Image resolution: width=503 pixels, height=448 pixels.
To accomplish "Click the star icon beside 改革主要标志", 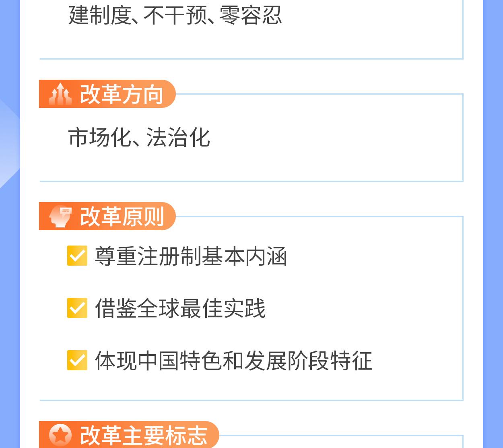I will coord(60,435).
